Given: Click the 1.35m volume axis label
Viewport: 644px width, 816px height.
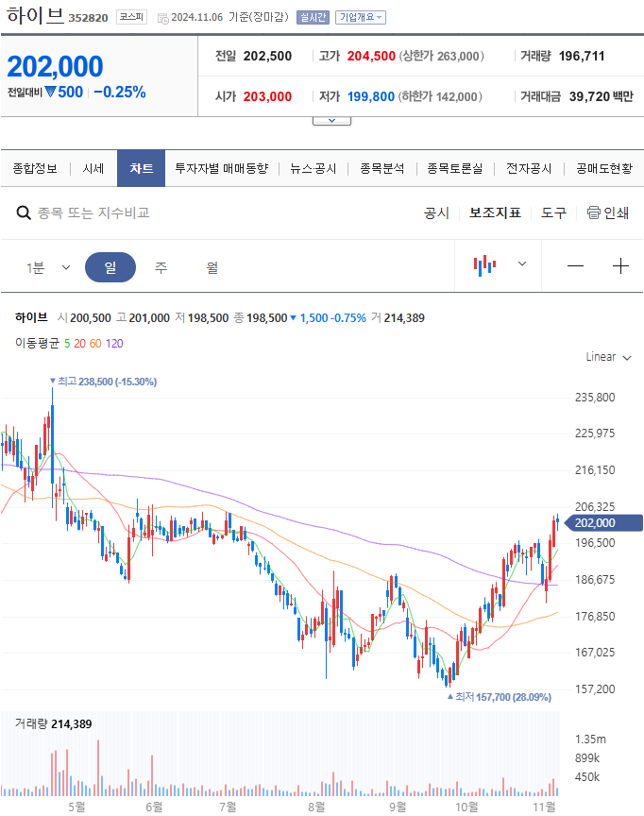Looking at the screenshot, I should point(590,739).
